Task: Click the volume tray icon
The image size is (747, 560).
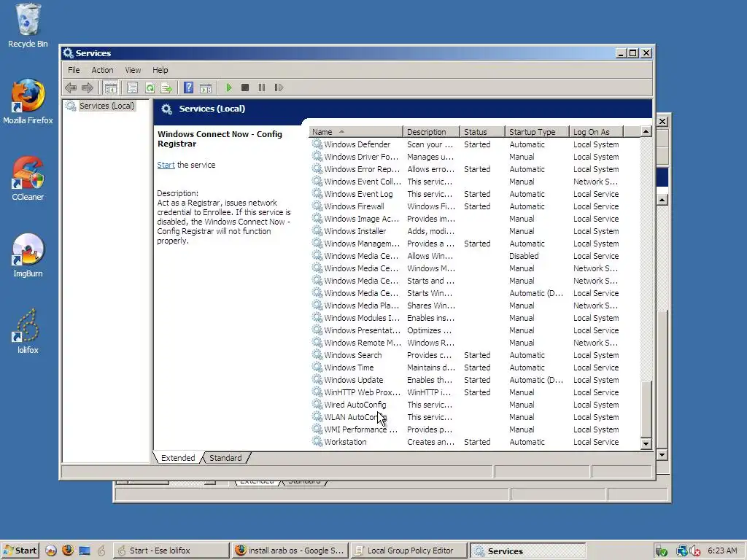Action: click(695, 551)
